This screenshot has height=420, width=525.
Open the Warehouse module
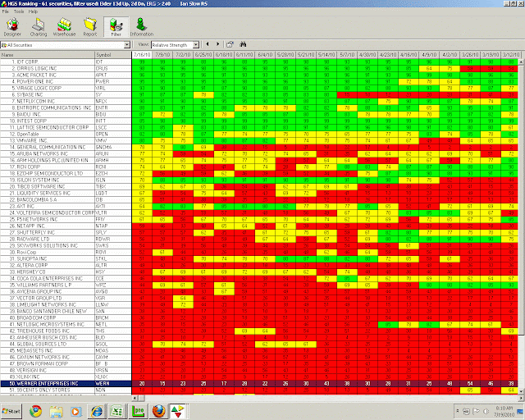(x=64, y=27)
